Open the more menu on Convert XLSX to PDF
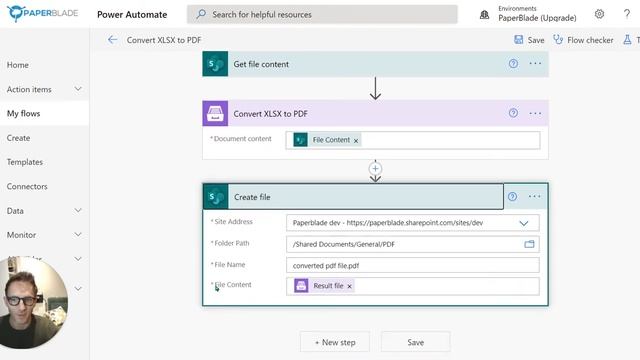The width and height of the screenshot is (640, 360). pyautogui.click(x=535, y=113)
